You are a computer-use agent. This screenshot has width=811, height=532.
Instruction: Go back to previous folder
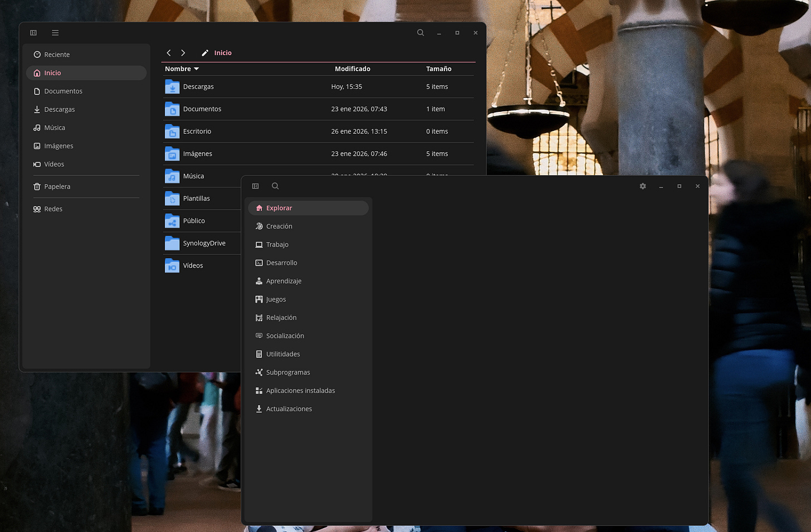point(169,53)
